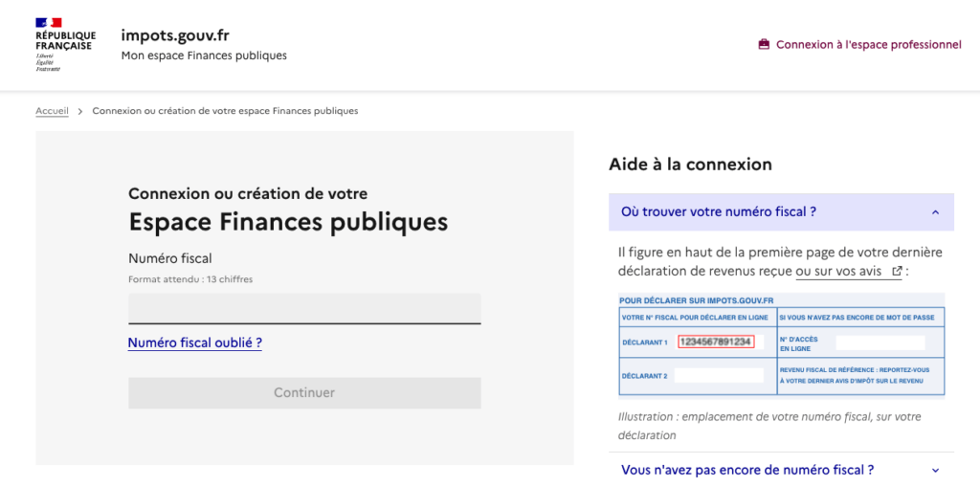980x486 pixels.
Task: Click the tax declaration illustration image
Action: tap(781, 345)
